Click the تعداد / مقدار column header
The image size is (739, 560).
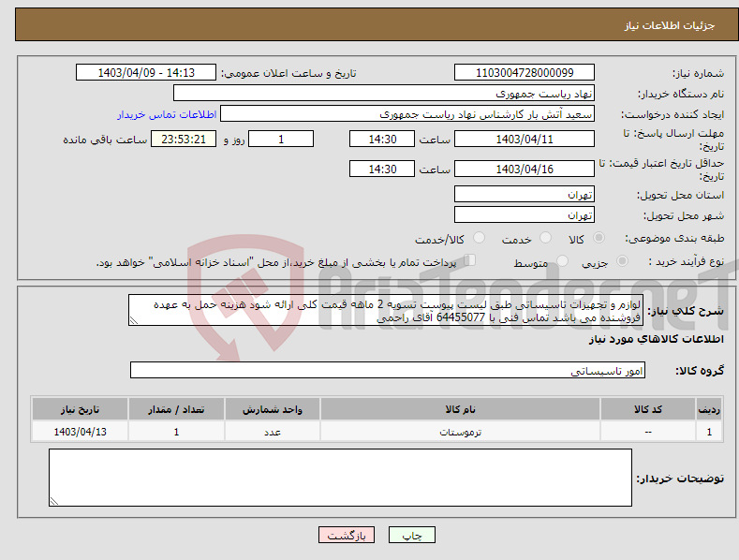pyautogui.click(x=176, y=409)
